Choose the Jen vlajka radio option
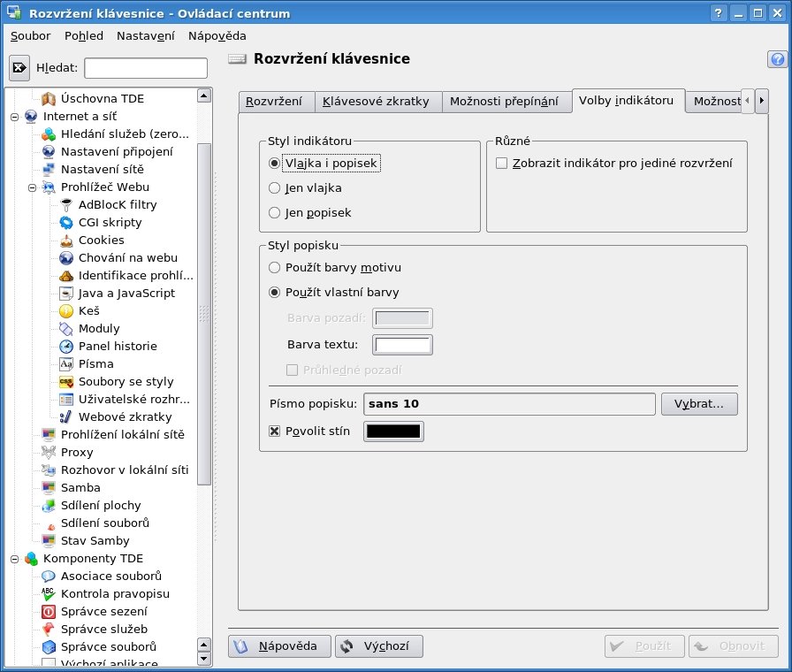 tap(274, 188)
